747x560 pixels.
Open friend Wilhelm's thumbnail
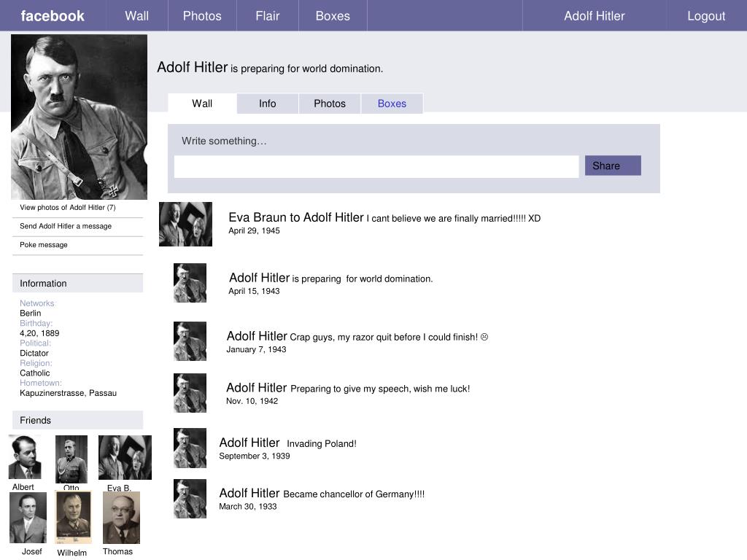point(74,518)
